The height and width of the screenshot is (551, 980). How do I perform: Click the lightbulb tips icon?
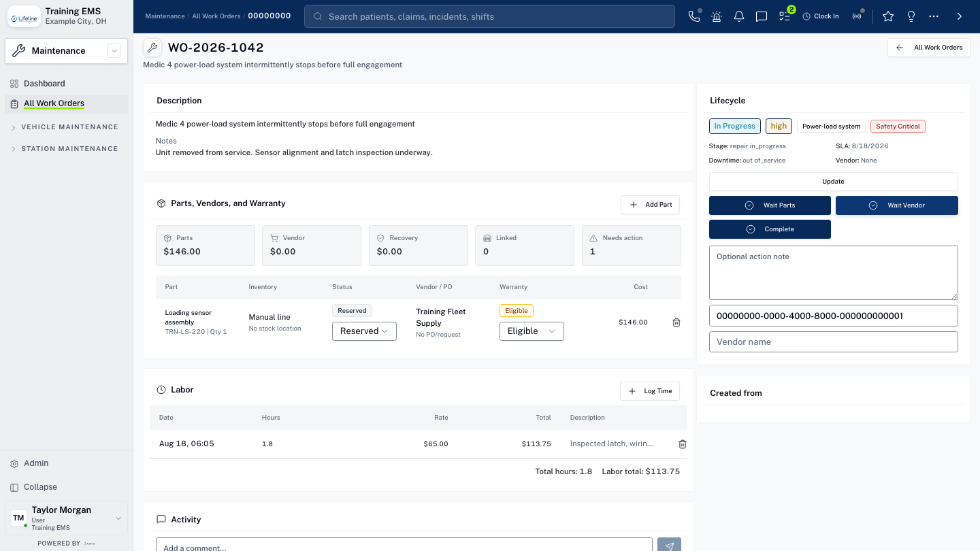tap(911, 16)
